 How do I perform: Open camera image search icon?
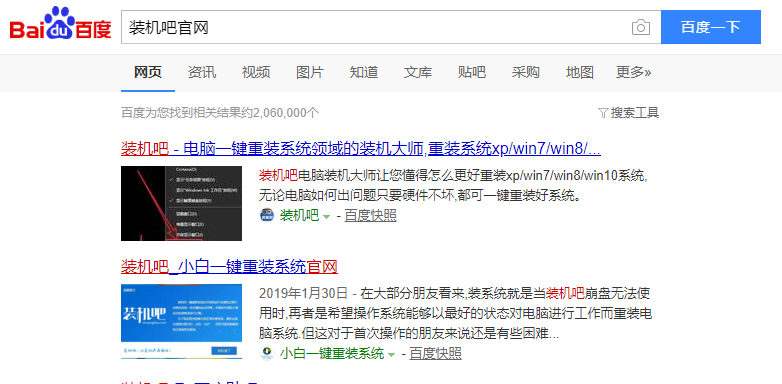(641, 27)
